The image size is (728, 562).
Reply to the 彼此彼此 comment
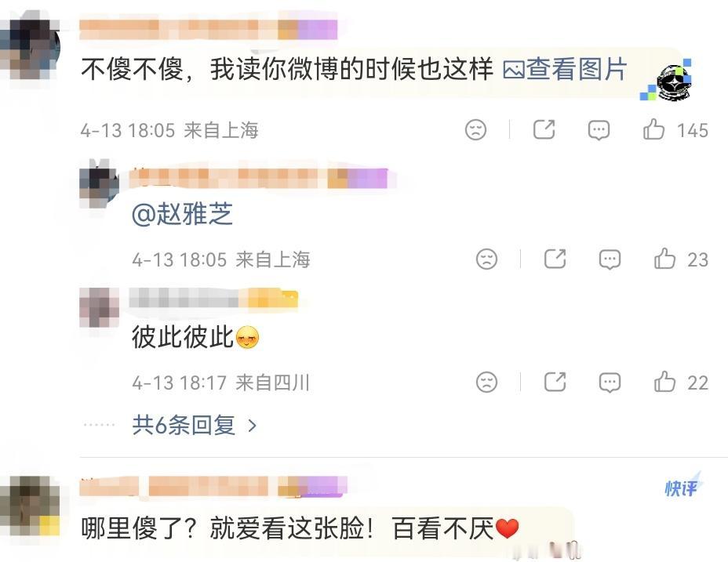pyautogui.click(x=610, y=383)
